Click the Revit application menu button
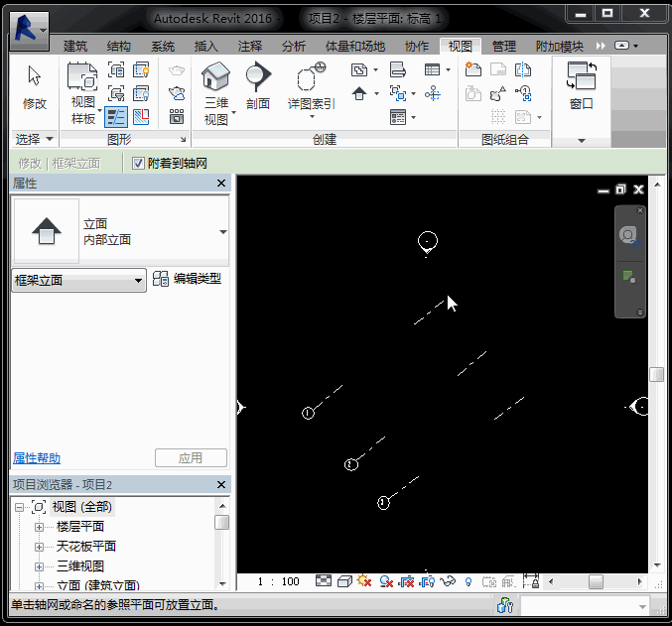This screenshot has width=672, height=626. click(x=29, y=28)
